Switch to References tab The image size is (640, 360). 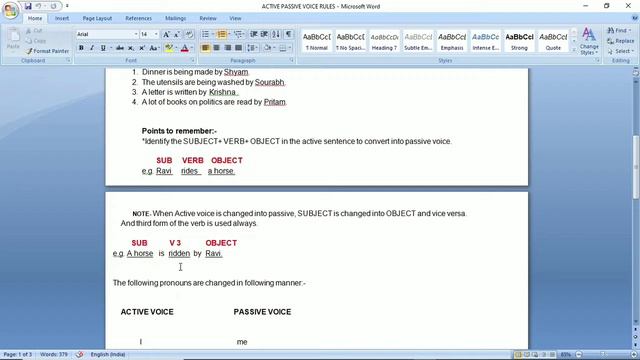(138, 18)
